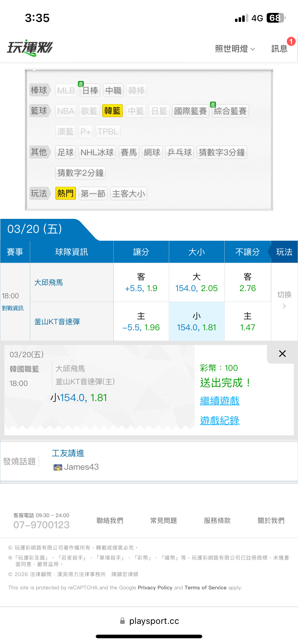
Task: Open the 遊戲紀錄 link
Action: click(220, 420)
